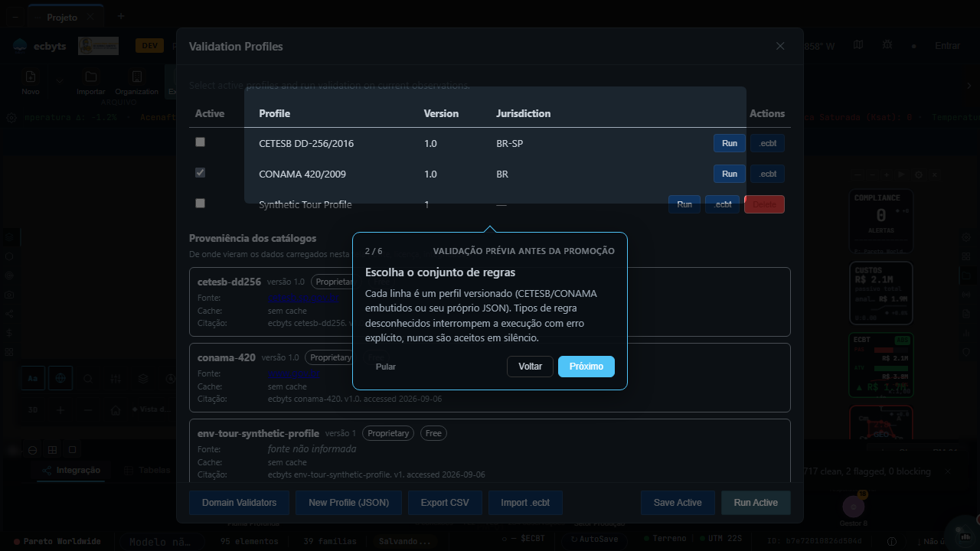Click the zoom-in plus icon
The width and height of the screenshot is (980, 551).
click(x=60, y=410)
